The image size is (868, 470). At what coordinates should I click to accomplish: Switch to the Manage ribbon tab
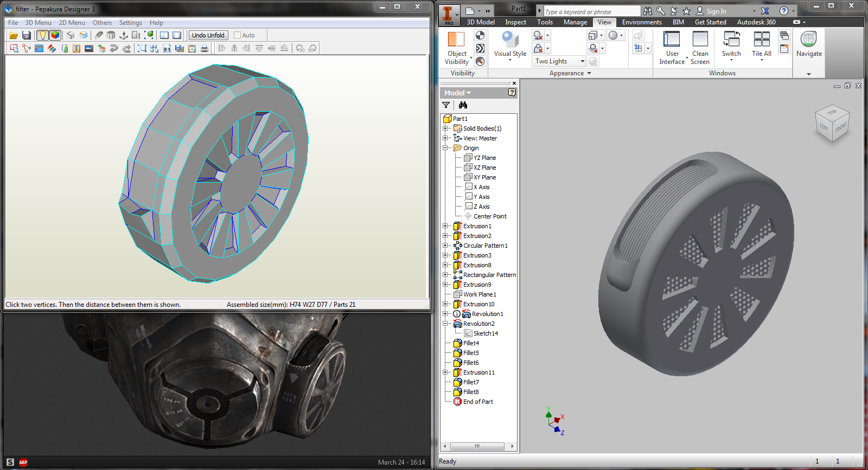click(x=575, y=22)
